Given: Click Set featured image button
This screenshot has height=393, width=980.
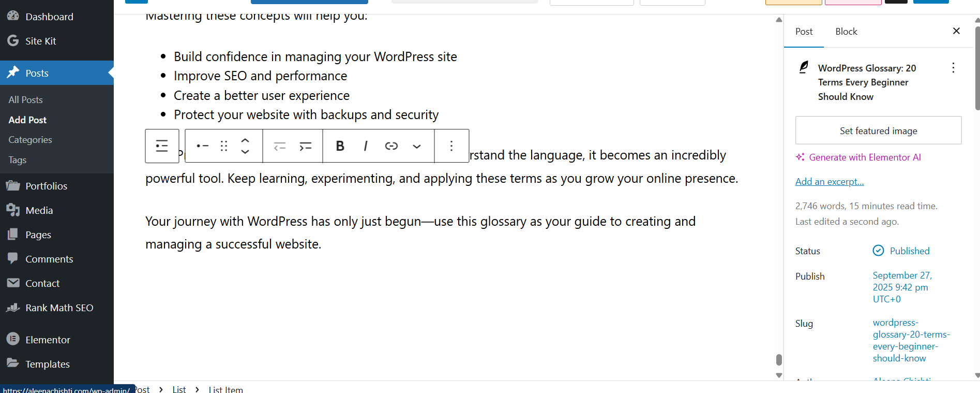Looking at the screenshot, I should point(878,130).
